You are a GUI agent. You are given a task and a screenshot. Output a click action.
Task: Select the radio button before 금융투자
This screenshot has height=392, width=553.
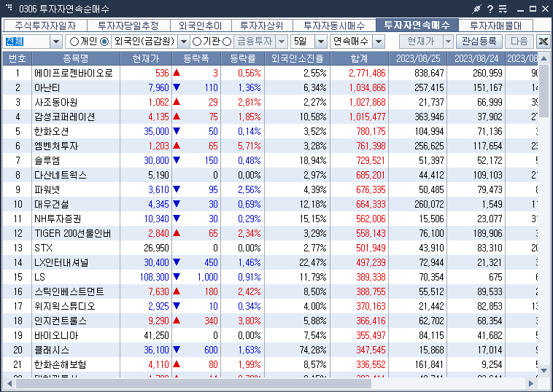228,42
